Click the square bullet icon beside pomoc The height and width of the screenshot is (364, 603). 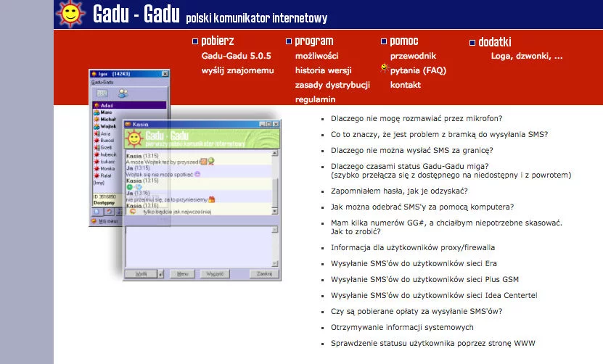[383, 41]
